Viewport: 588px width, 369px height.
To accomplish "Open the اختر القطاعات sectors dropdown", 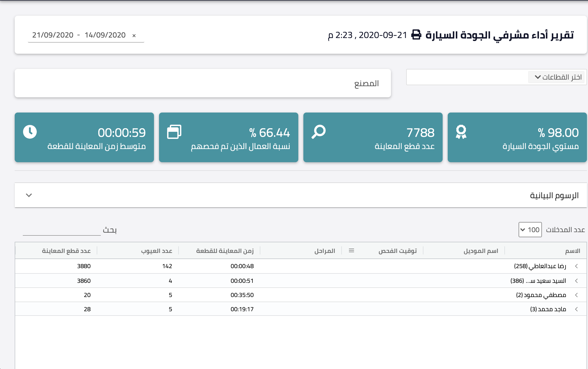I will coord(557,77).
